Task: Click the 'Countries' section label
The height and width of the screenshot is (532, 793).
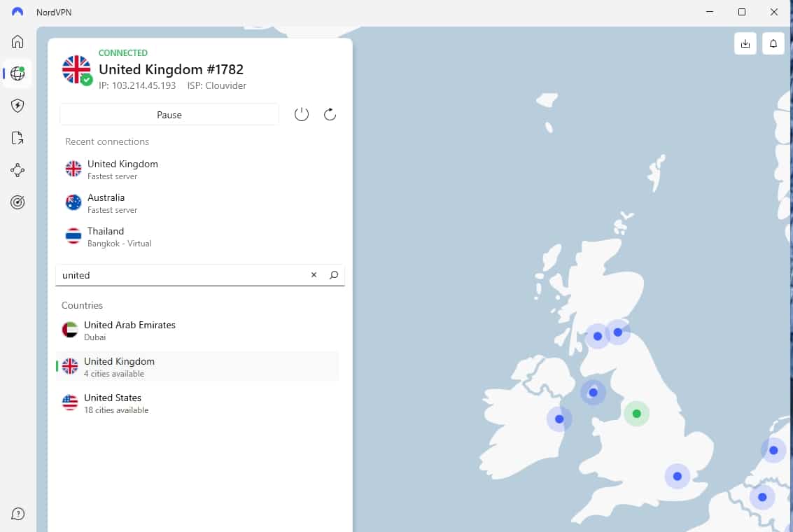Action: pos(82,305)
